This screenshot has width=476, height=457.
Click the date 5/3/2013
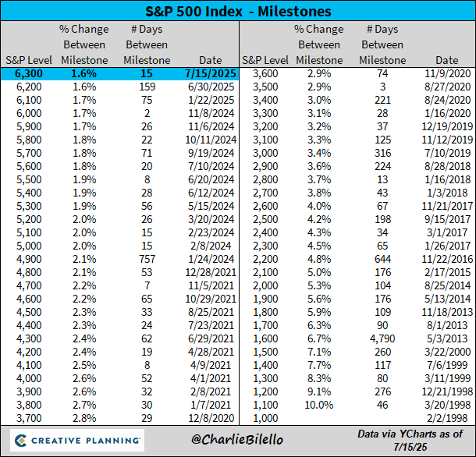pos(447,338)
